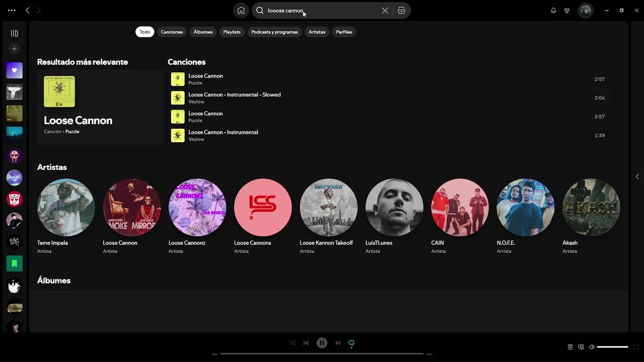Go forward with the right arrow
This screenshot has width=644, height=362.
point(39,10)
